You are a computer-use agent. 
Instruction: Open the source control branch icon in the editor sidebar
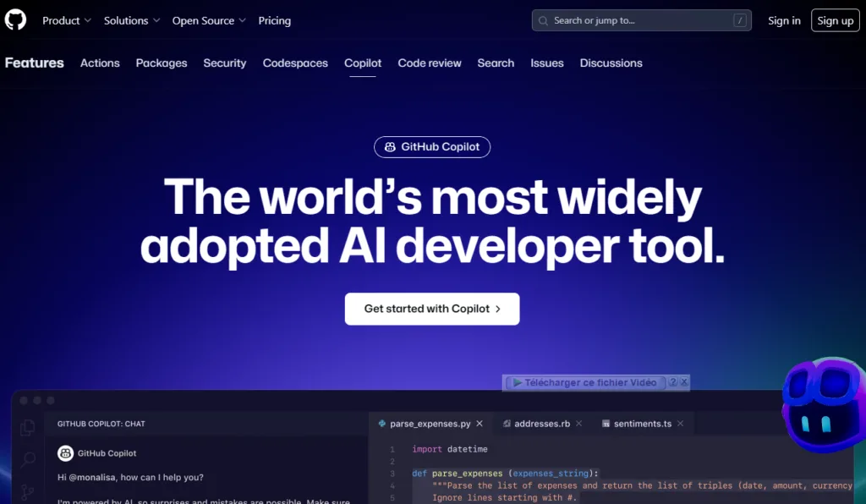click(28, 491)
